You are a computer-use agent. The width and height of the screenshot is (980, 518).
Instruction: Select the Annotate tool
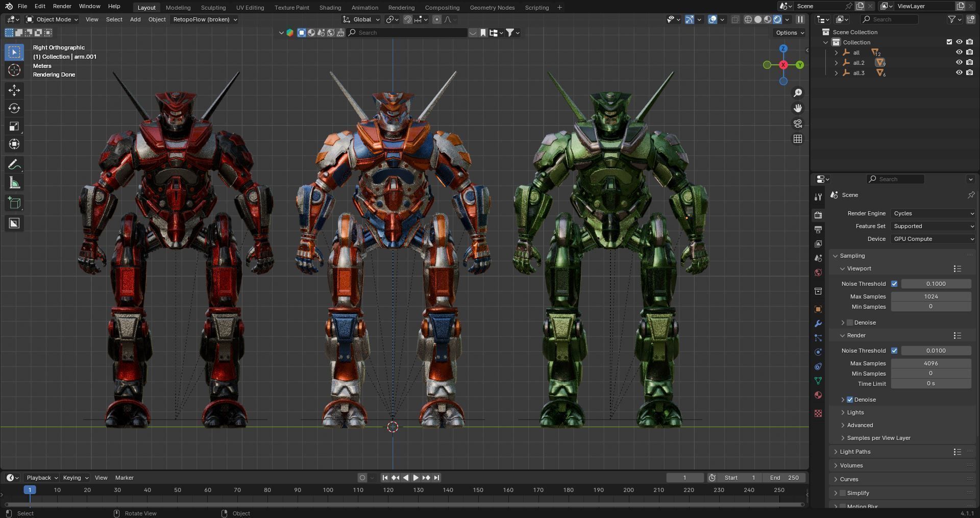[14, 164]
